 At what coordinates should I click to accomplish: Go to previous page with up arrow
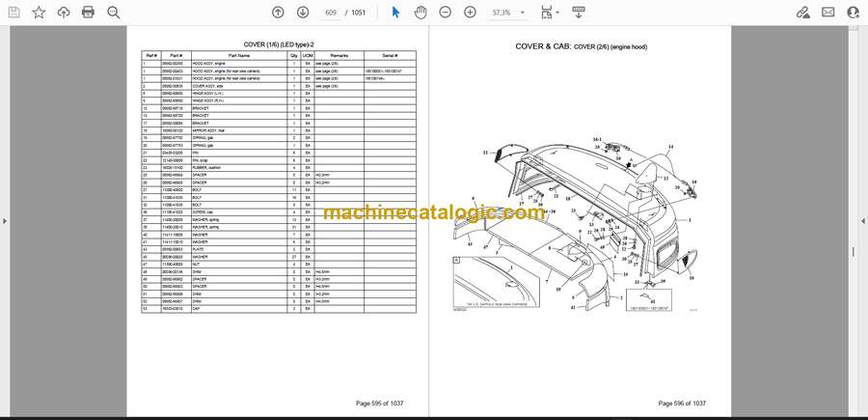click(x=278, y=13)
